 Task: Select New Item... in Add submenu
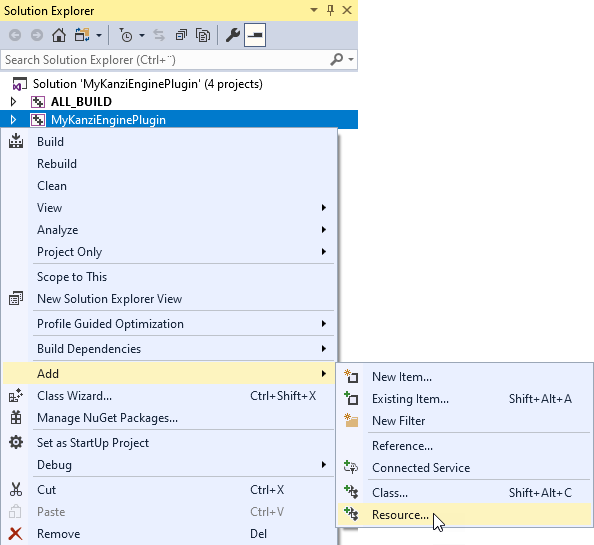(x=465, y=376)
